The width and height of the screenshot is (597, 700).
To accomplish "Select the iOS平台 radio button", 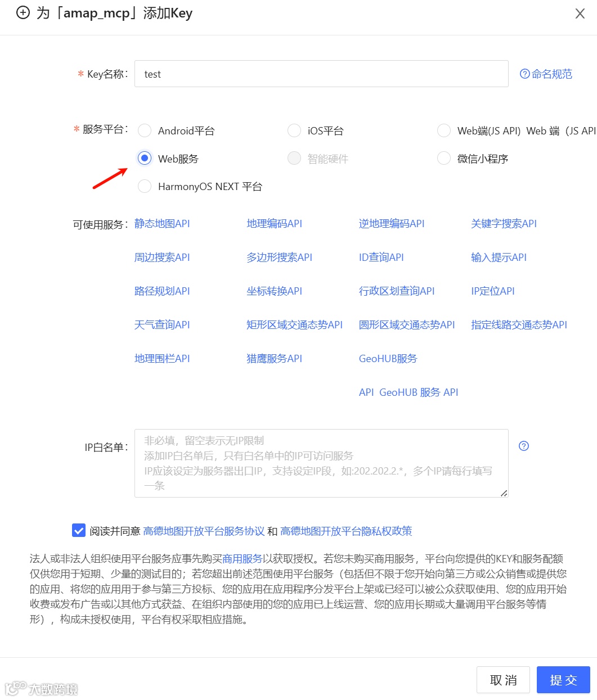I will [x=294, y=130].
